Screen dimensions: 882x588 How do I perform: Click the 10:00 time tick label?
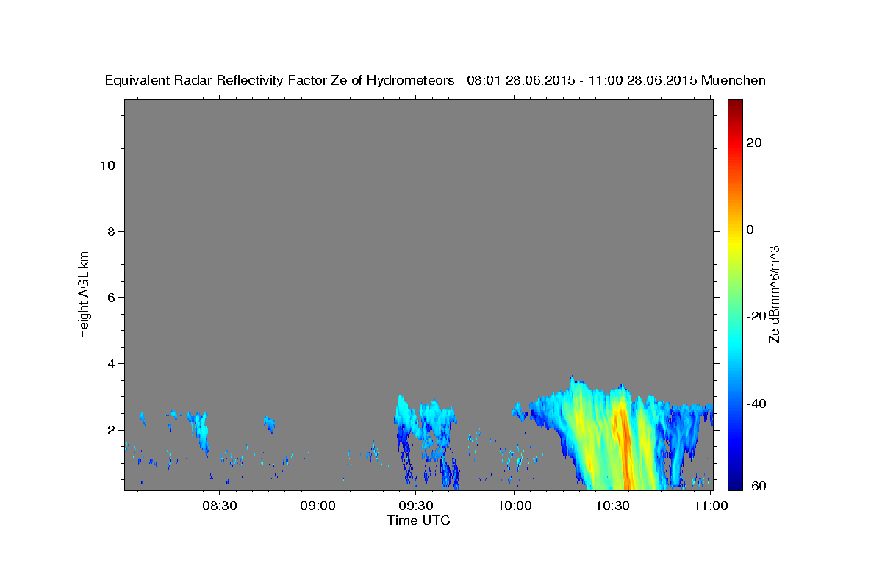coord(514,506)
